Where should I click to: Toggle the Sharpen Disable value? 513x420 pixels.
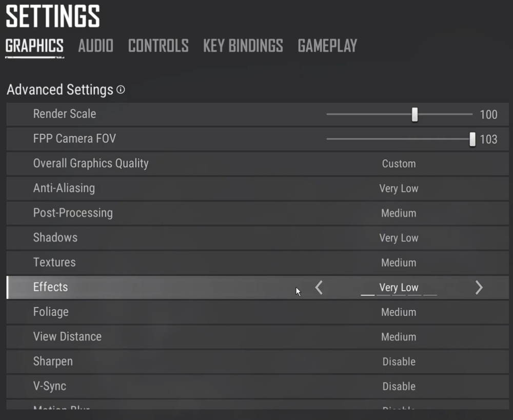(x=399, y=362)
